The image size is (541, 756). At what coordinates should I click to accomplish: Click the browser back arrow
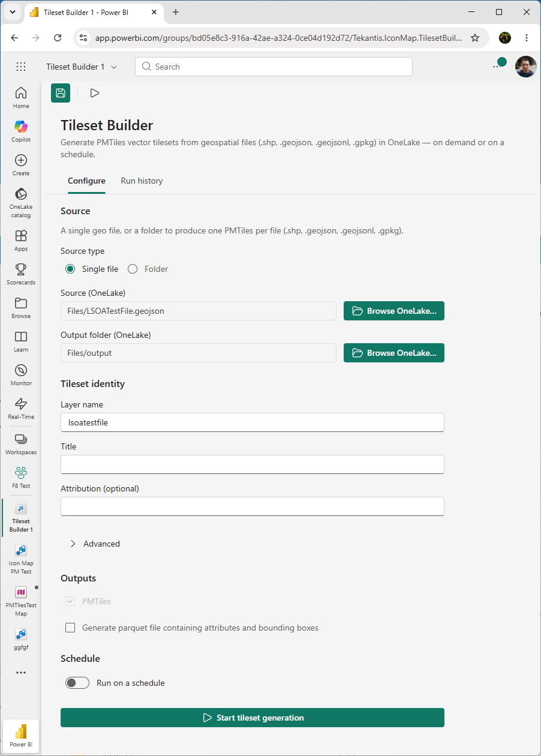pos(14,38)
